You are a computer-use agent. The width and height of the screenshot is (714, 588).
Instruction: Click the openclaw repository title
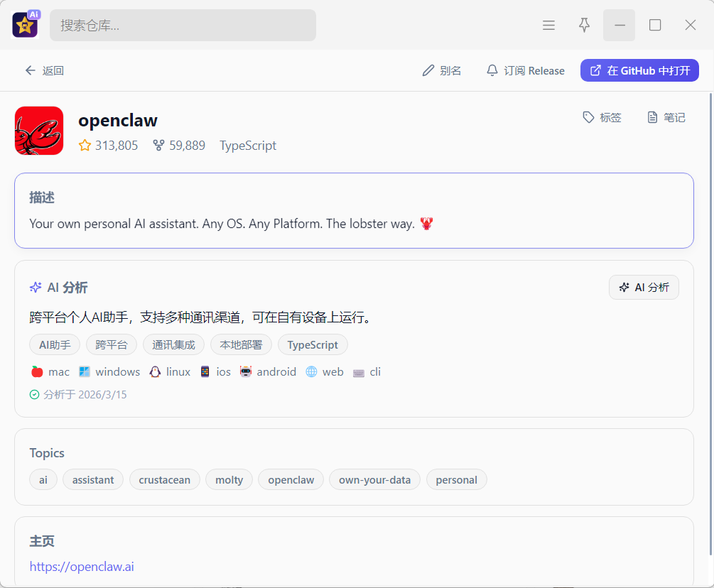(x=118, y=120)
